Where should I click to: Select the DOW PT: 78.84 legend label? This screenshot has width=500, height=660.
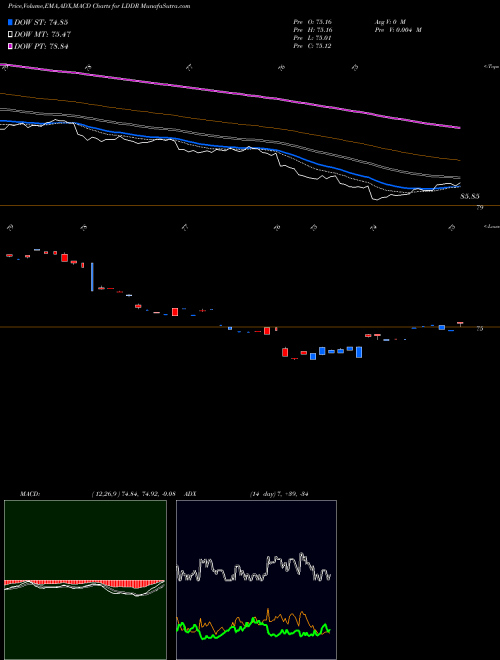[41, 46]
